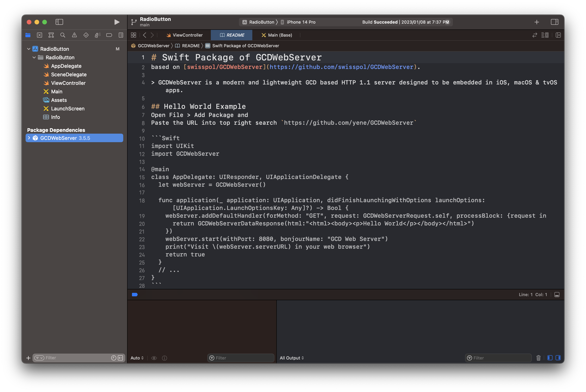Open the Debug navigator
The image size is (586, 392).
click(x=97, y=35)
